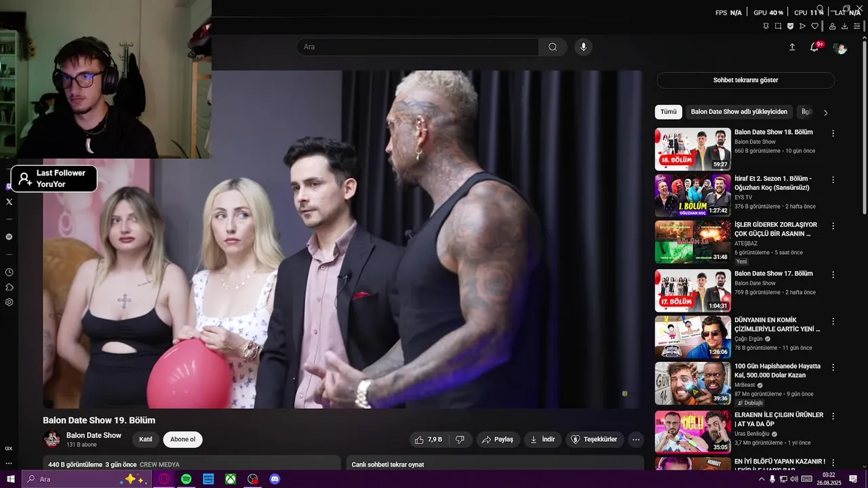Click the ad blocker shield icon

[790, 26]
